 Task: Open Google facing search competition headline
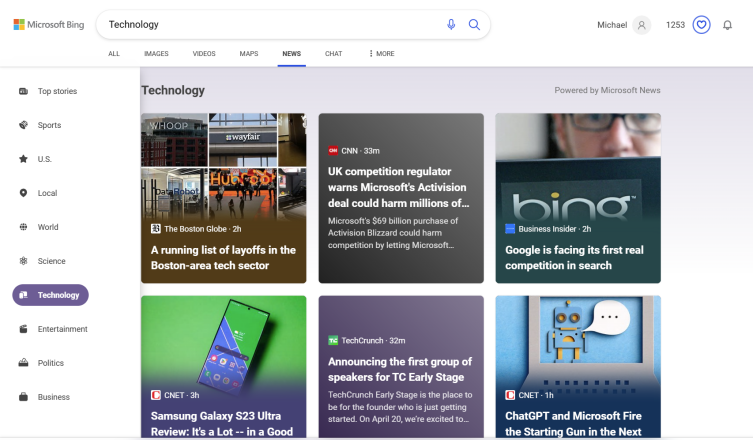click(x=574, y=257)
